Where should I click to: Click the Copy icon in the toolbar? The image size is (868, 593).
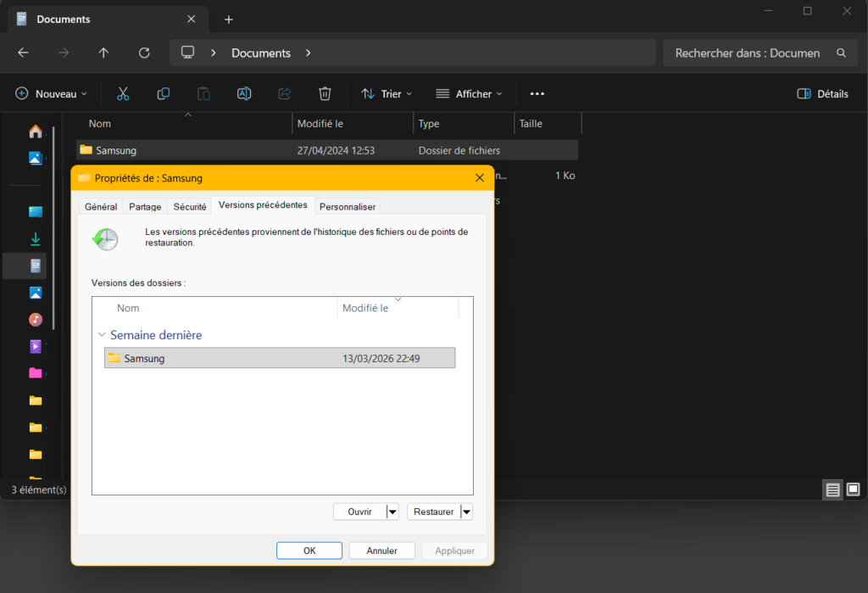163,93
